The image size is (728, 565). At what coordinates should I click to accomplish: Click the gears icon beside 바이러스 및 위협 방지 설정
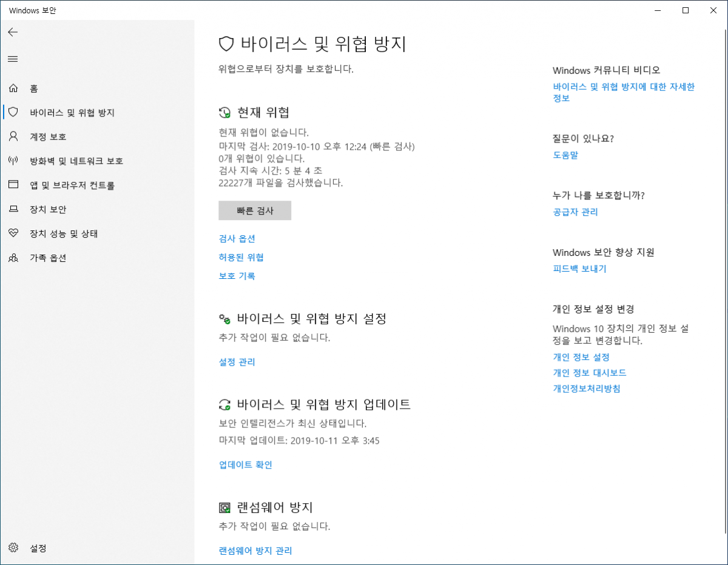click(225, 318)
